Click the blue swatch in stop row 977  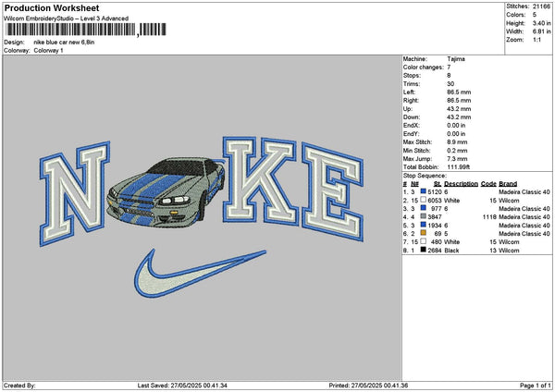pos(423,208)
